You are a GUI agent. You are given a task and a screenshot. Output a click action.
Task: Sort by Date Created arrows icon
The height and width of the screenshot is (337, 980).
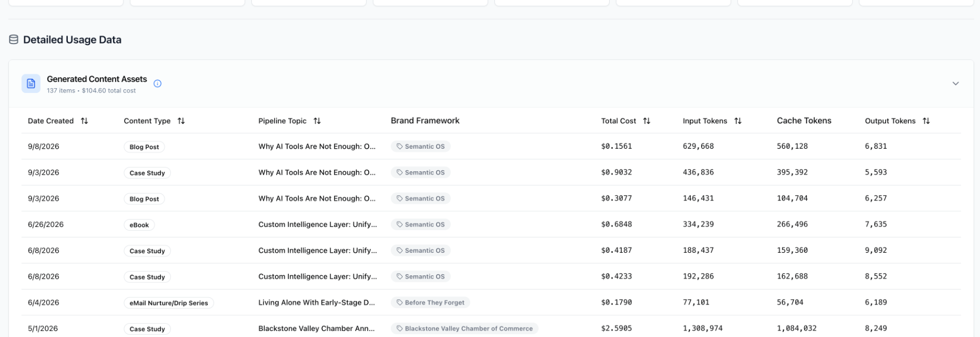point(84,121)
